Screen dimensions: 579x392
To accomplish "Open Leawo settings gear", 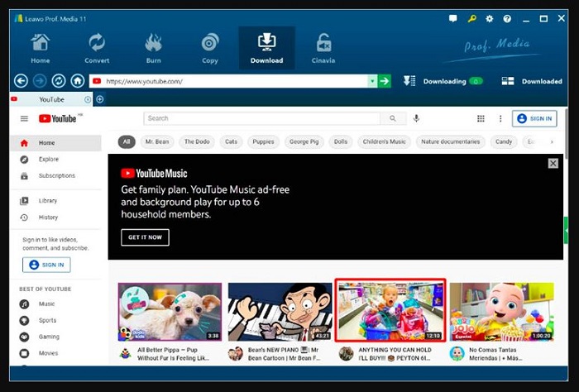I will (490, 18).
